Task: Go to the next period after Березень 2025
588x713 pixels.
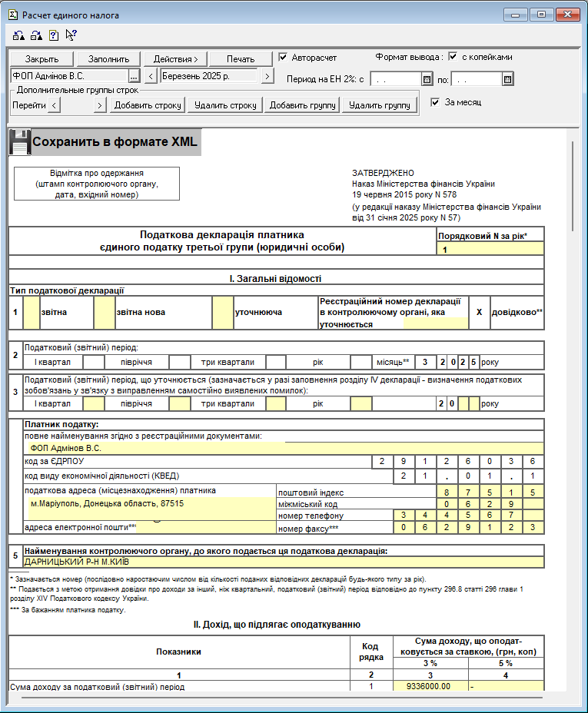Action: point(267,76)
